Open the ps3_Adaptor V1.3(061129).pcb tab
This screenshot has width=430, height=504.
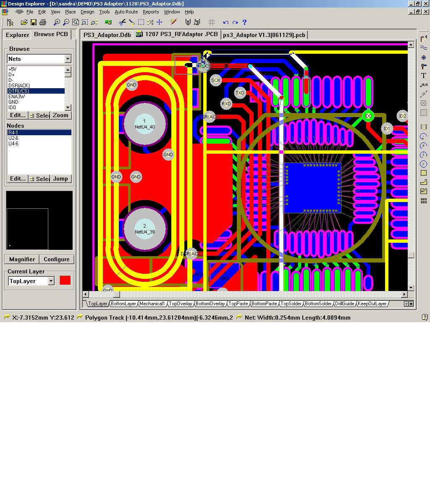coord(264,35)
